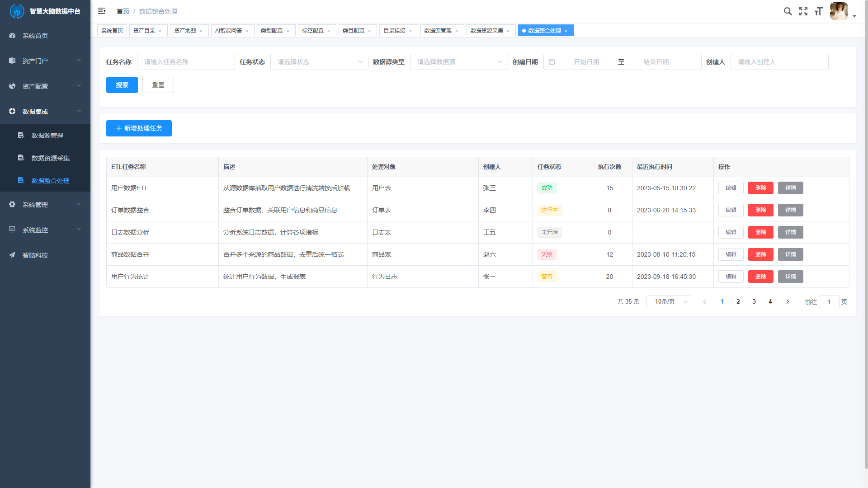
Task: Toggle fullscreen mode icon
Action: point(803,11)
